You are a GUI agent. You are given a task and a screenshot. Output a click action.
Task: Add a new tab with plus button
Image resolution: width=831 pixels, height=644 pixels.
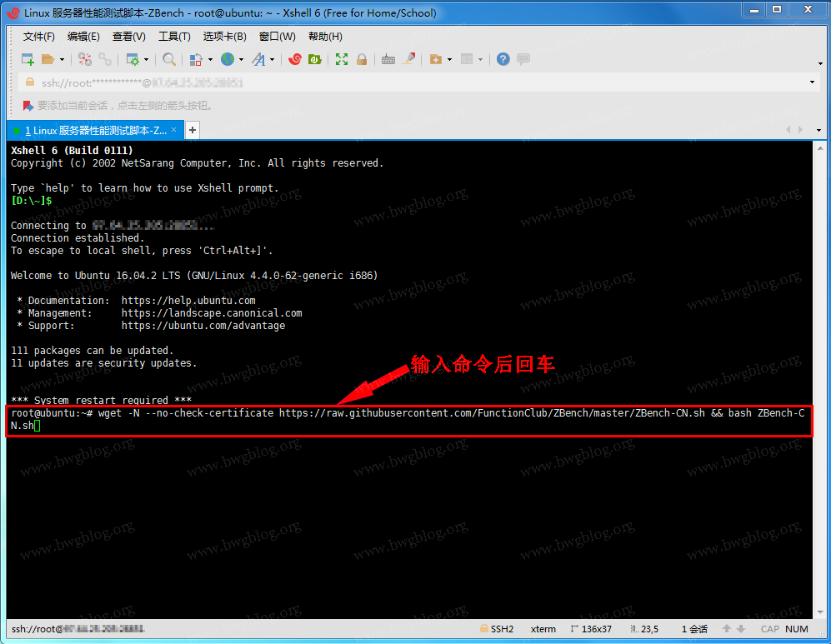click(193, 130)
